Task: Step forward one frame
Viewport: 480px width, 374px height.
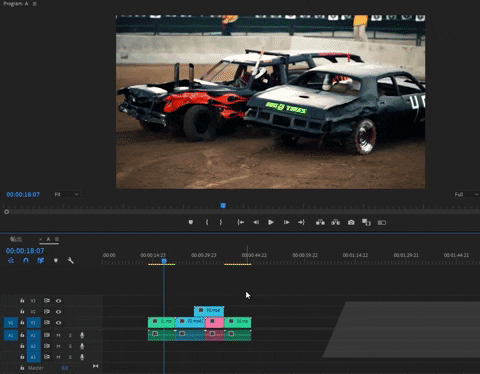Action: [286, 222]
